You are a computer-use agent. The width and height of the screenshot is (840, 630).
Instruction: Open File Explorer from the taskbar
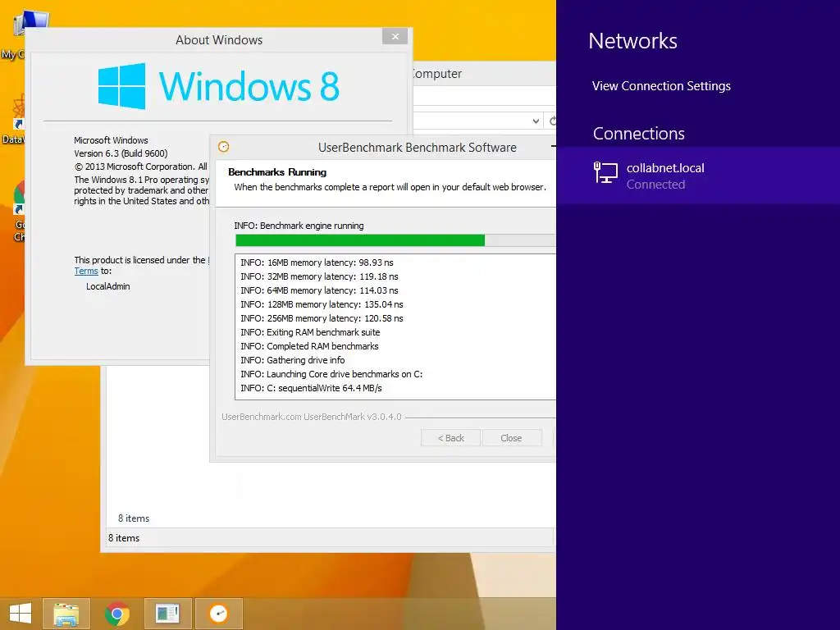(66, 614)
